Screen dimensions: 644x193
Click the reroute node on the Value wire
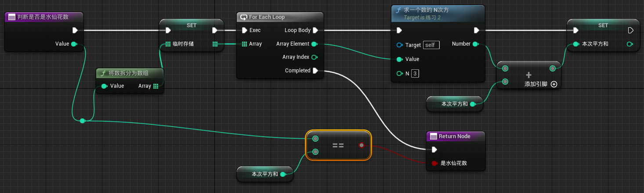pyautogui.click(x=83, y=121)
